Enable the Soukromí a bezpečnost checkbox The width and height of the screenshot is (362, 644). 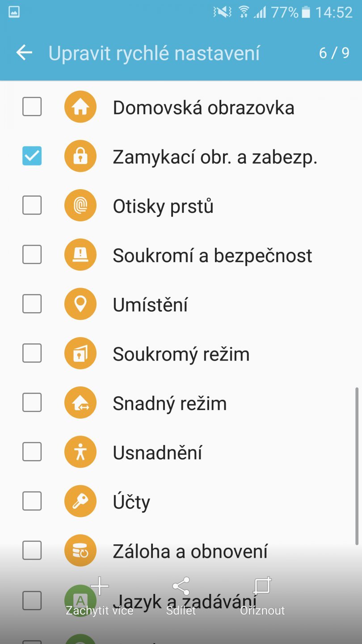pos(32,255)
